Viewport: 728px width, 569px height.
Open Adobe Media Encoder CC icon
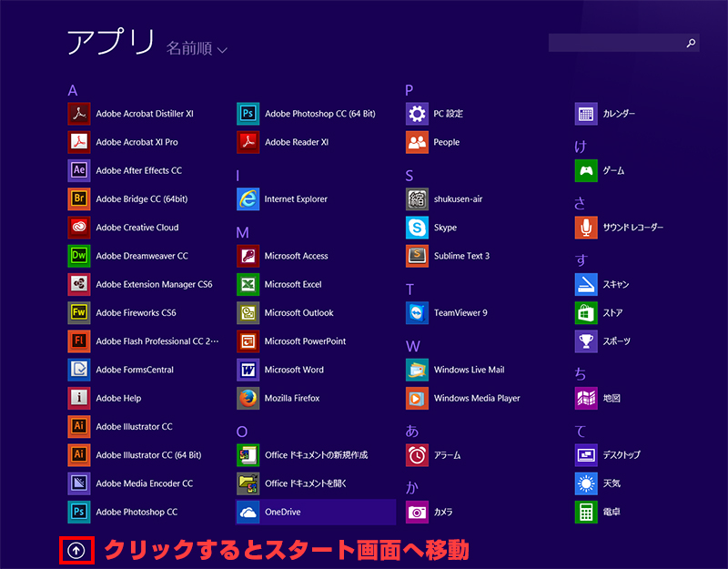pos(79,483)
